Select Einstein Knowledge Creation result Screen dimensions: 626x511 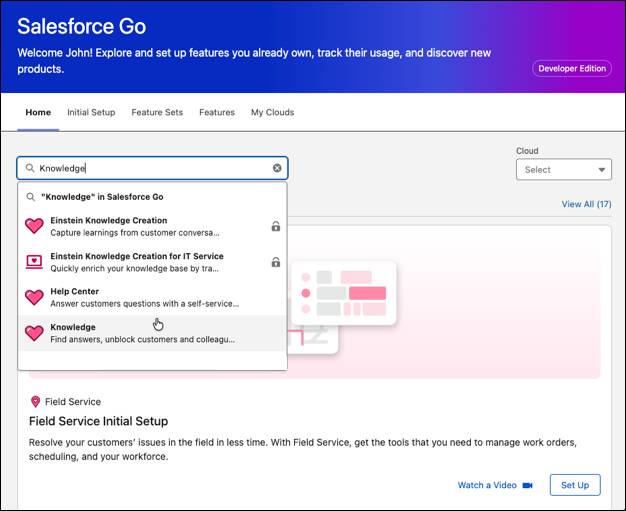pyautogui.click(x=153, y=226)
